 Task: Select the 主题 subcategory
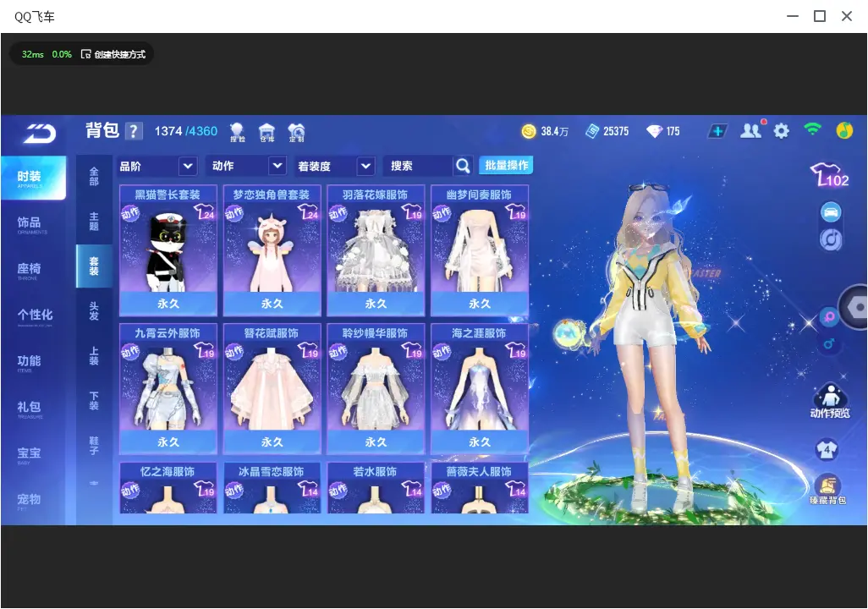(94, 222)
